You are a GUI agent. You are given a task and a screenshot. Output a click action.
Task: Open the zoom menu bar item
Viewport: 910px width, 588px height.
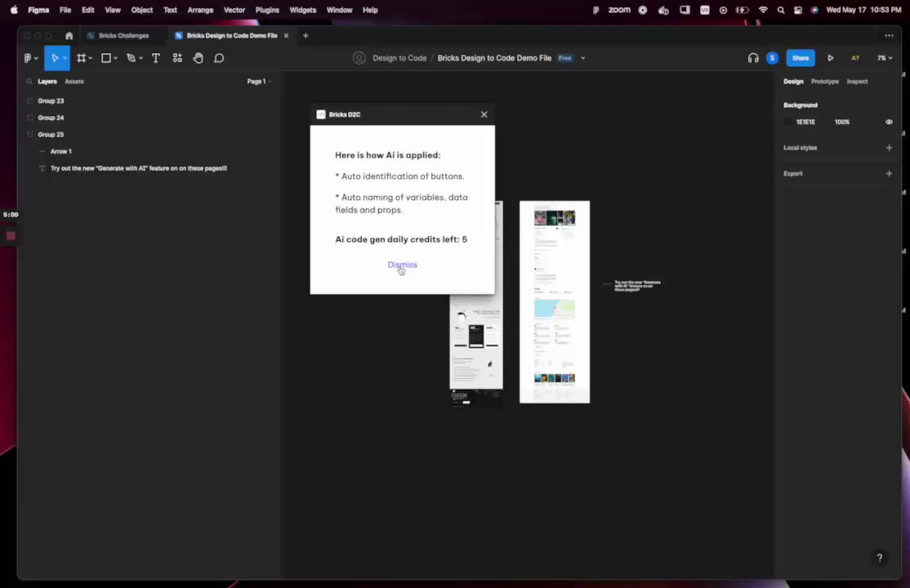coord(618,10)
